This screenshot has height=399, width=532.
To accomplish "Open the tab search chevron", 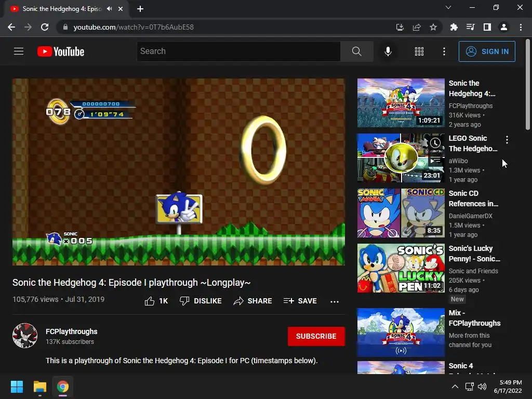I will click(x=448, y=7).
